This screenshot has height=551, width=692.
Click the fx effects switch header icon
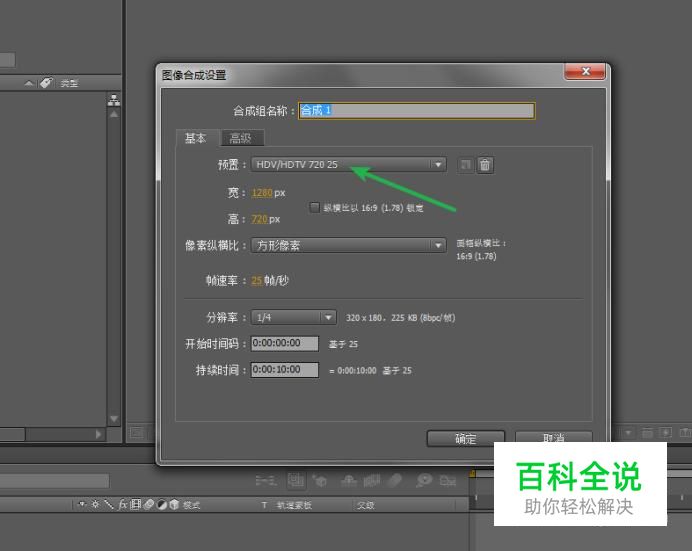[122, 504]
